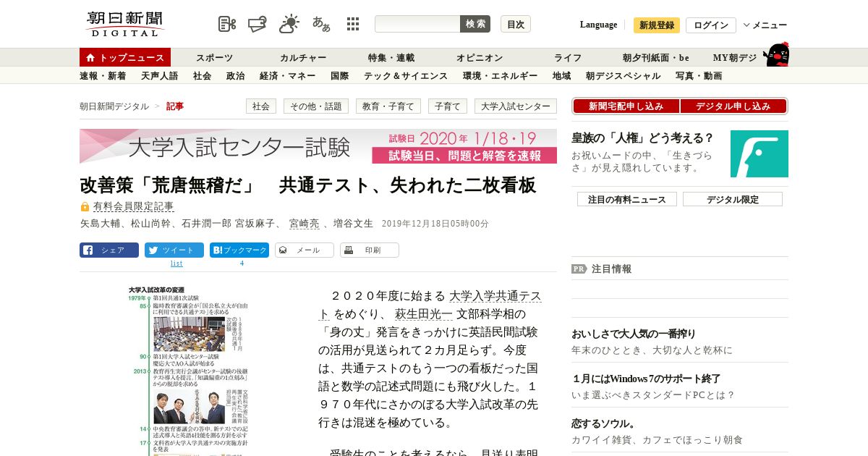868x456 pixels.
Task: Add to Hatena ブックマーク button
Action: point(239,250)
